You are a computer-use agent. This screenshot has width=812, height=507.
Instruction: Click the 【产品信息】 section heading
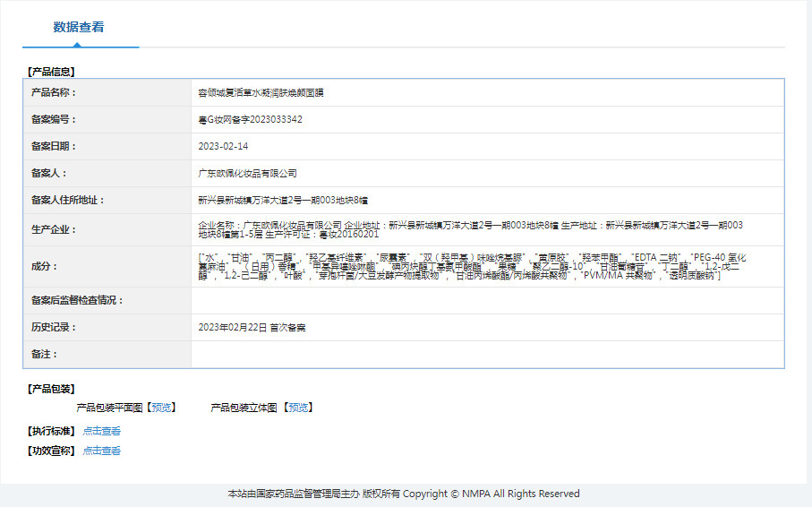click(51, 72)
